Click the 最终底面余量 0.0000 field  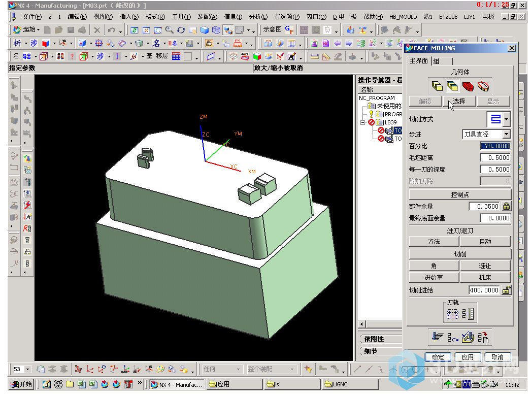(495, 218)
